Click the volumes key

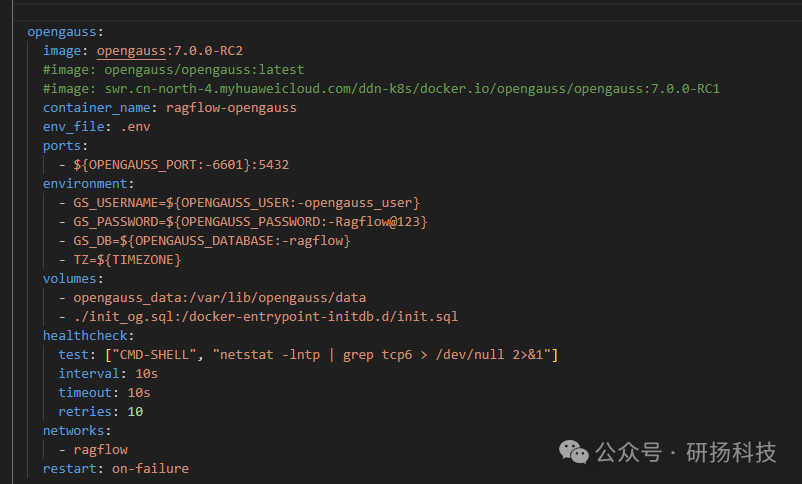coord(70,279)
